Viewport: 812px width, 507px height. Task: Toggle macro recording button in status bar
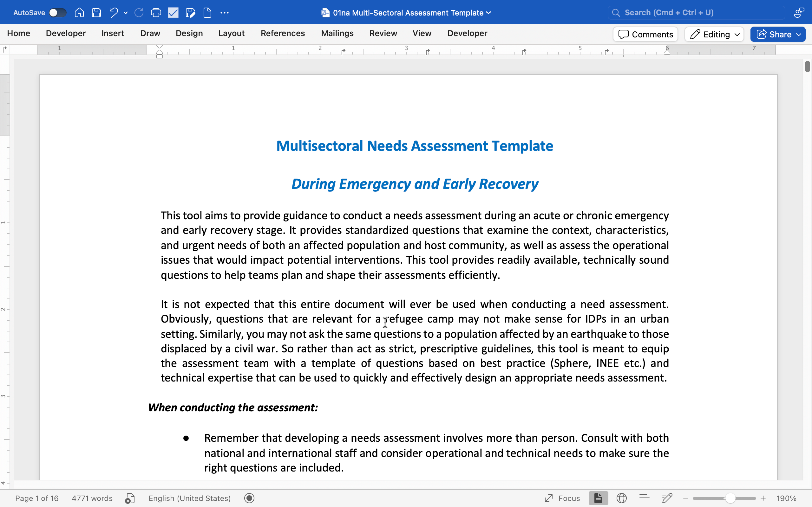coord(249,498)
